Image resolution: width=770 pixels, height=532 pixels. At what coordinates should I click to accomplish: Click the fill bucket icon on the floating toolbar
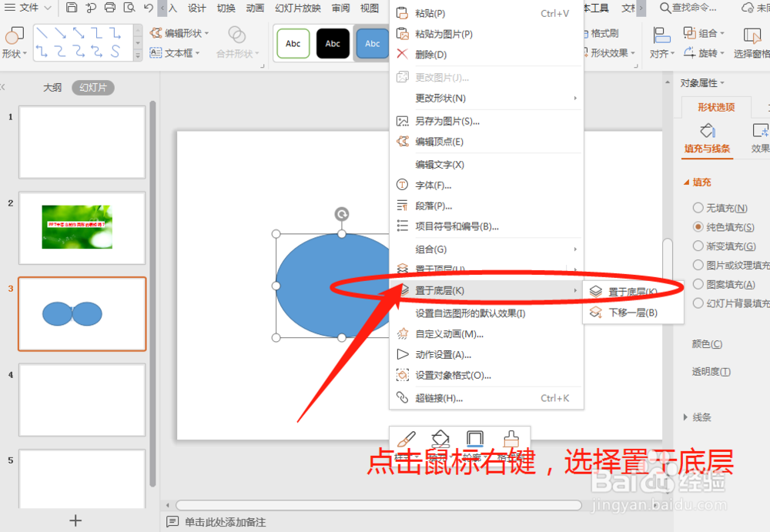pyautogui.click(x=440, y=439)
